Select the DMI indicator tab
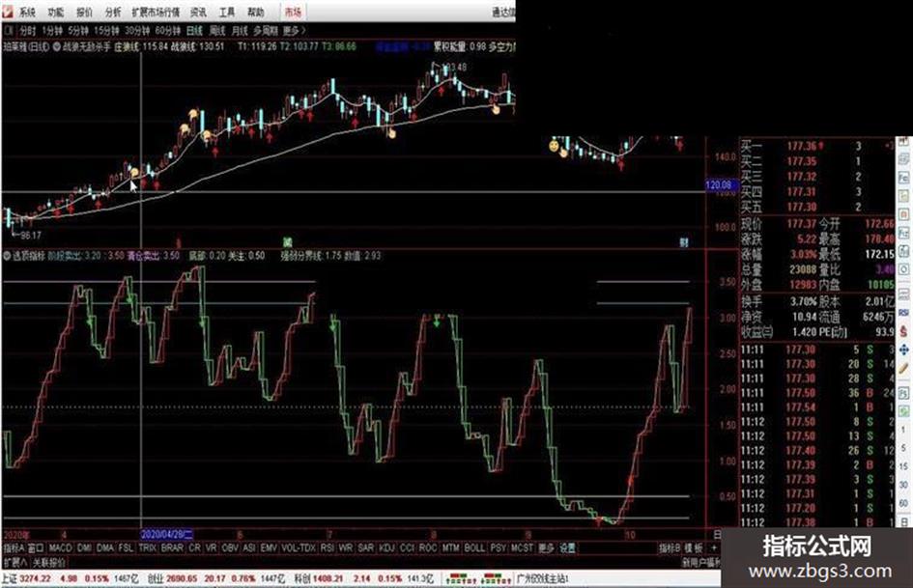 click(x=84, y=547)
